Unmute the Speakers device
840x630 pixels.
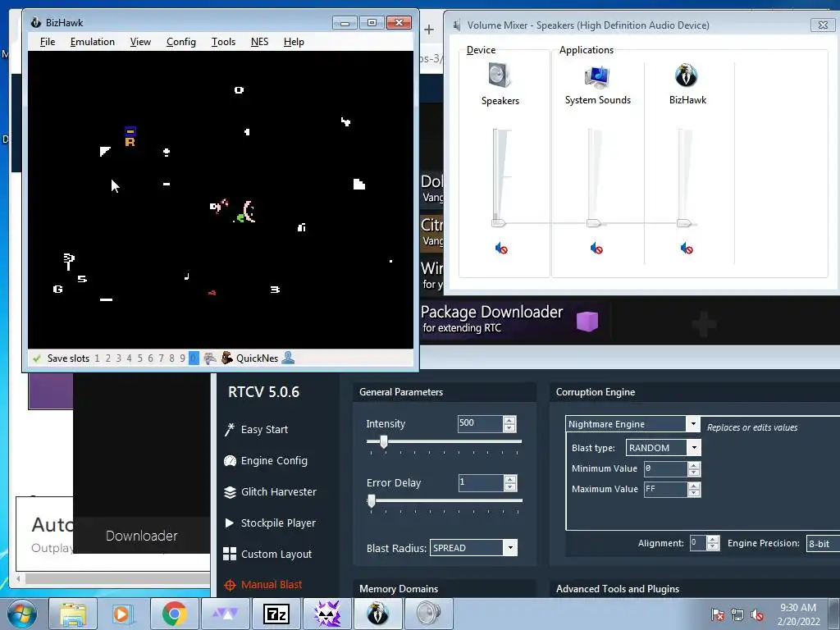[x=501, y=248]
